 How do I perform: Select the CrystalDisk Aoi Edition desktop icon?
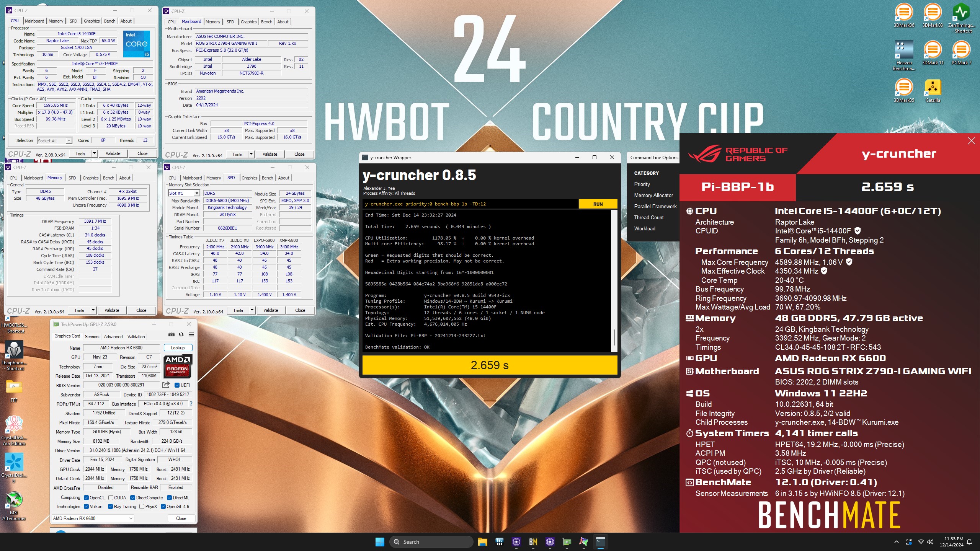[14, 430]
